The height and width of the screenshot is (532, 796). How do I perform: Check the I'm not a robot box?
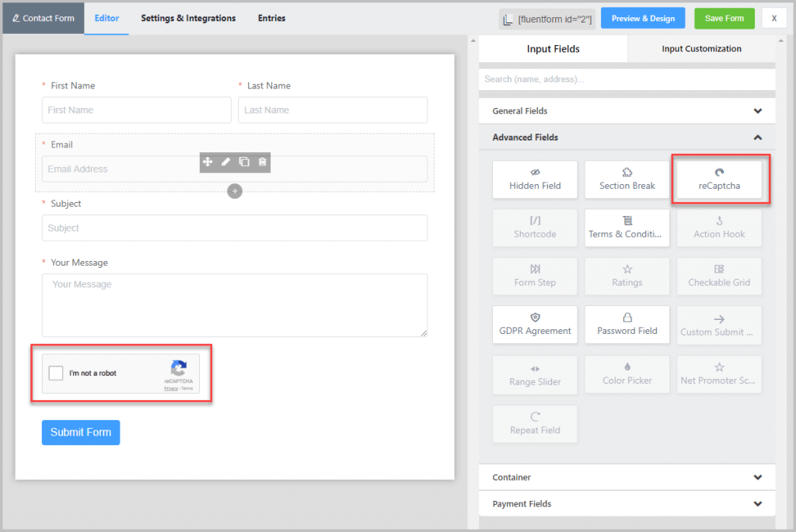coord(56,374)
